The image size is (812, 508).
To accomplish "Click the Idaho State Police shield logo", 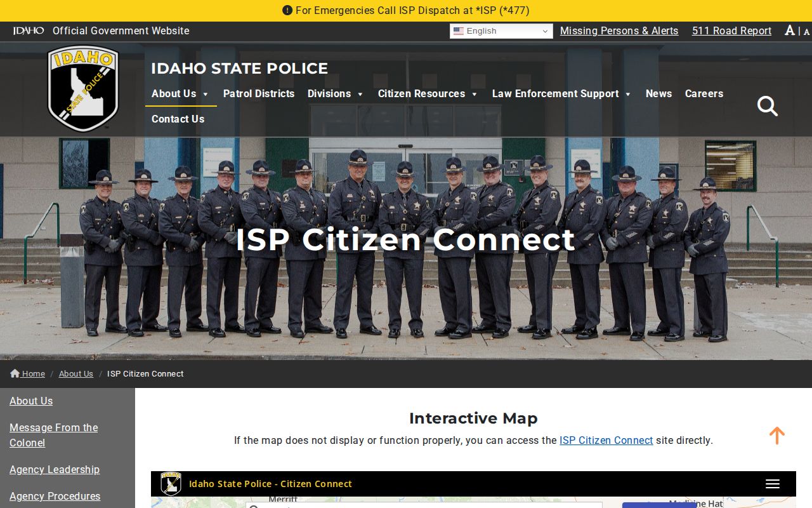I will point(83,88).
